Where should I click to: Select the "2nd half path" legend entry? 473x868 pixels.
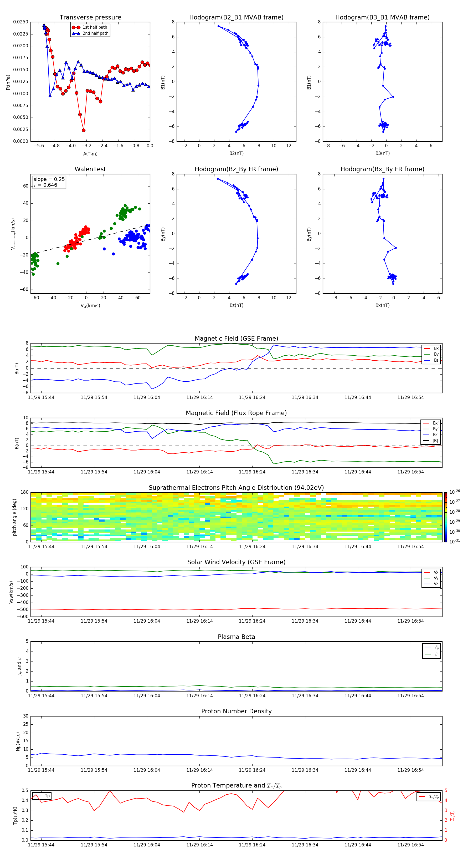[x=91, y=33]
